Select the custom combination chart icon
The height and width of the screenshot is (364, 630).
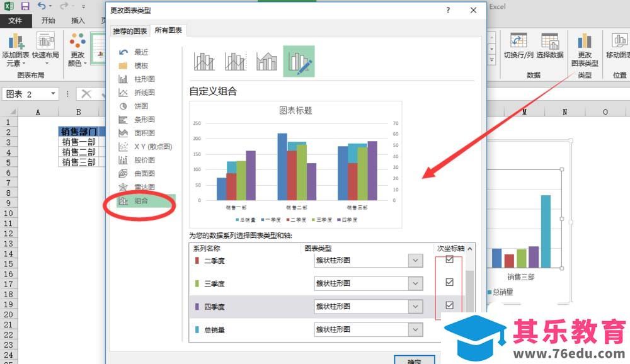tap(299, 61)
